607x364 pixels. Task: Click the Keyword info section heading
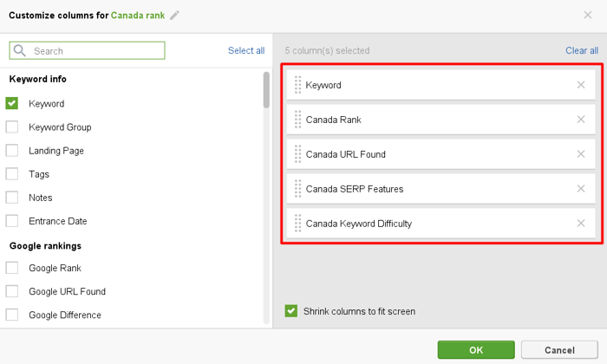coord(38,79)
